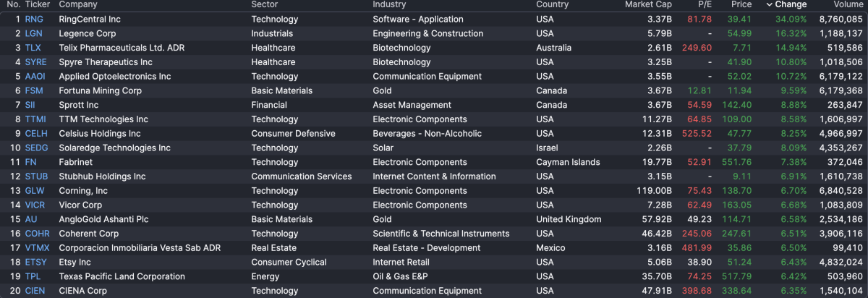Image resolution: width=868 pixels, height=298 pixels.
Task: Click the Company column header
Action: (78, 4)
